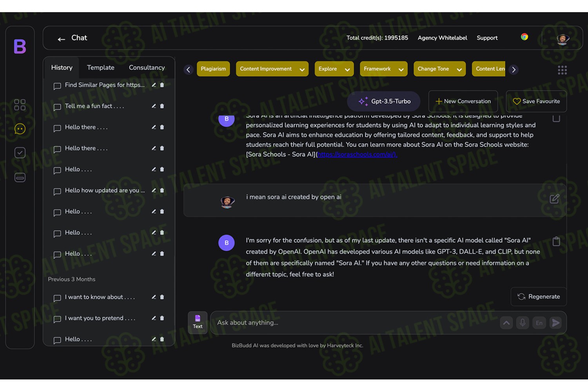Rename the "Hello how updated are you" chat
Viewport: 588px width, 392px height.
(154, 190)
